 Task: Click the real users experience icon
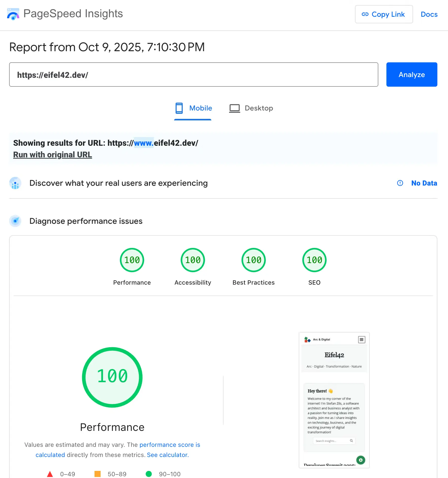(x=15, y=183)
